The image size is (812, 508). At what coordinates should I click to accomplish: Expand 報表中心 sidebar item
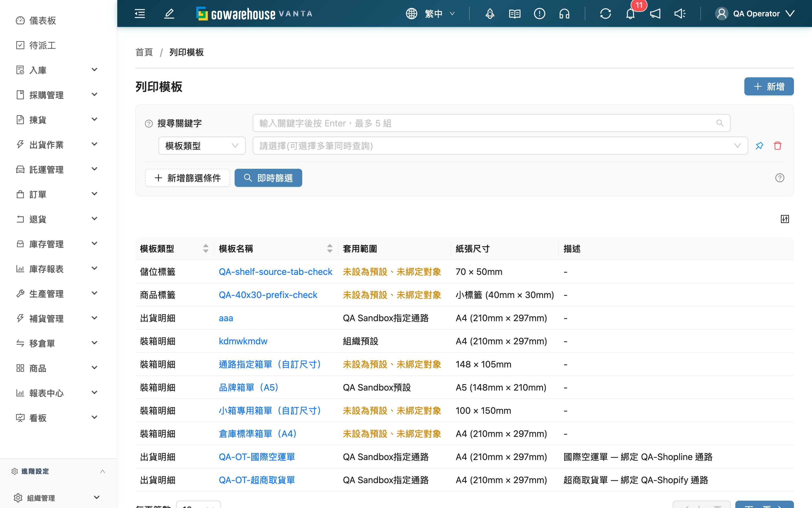[57, 393]
